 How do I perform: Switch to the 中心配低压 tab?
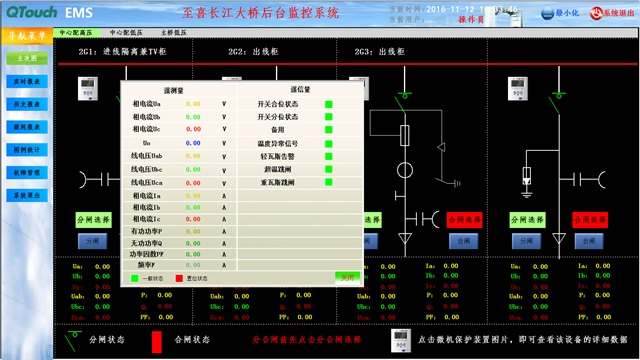[126, 33]
